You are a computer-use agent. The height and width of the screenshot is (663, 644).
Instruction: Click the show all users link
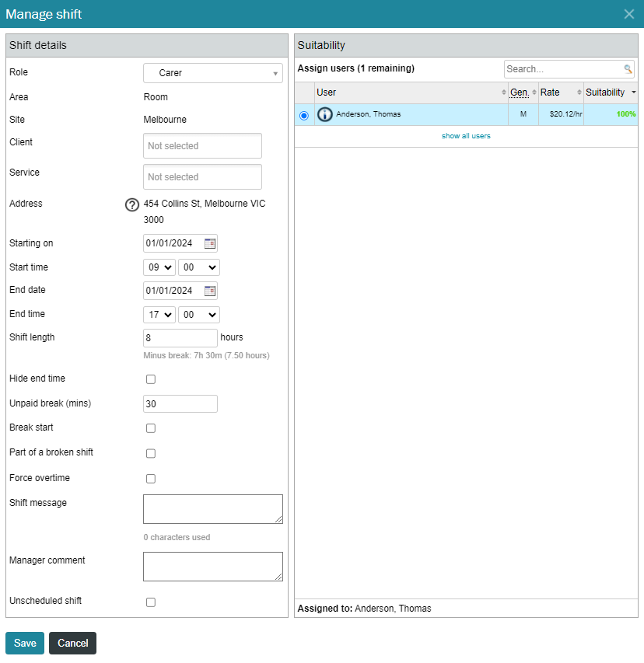point(466,136)
